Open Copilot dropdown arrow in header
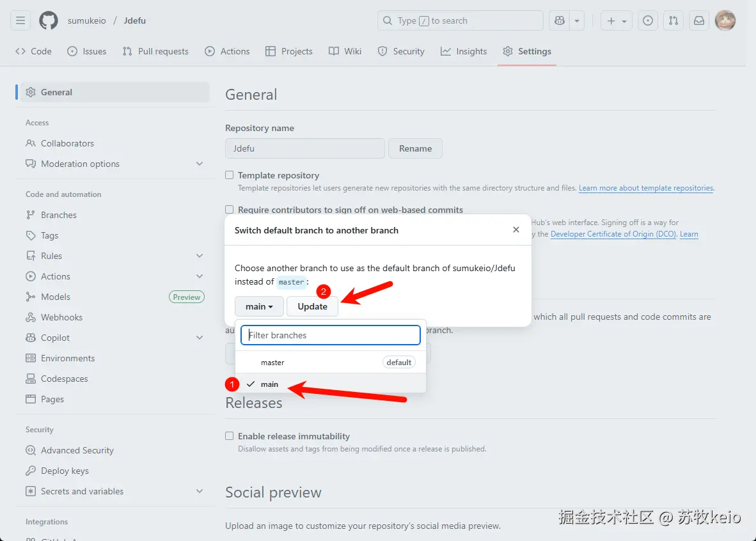 pos(577,20)
